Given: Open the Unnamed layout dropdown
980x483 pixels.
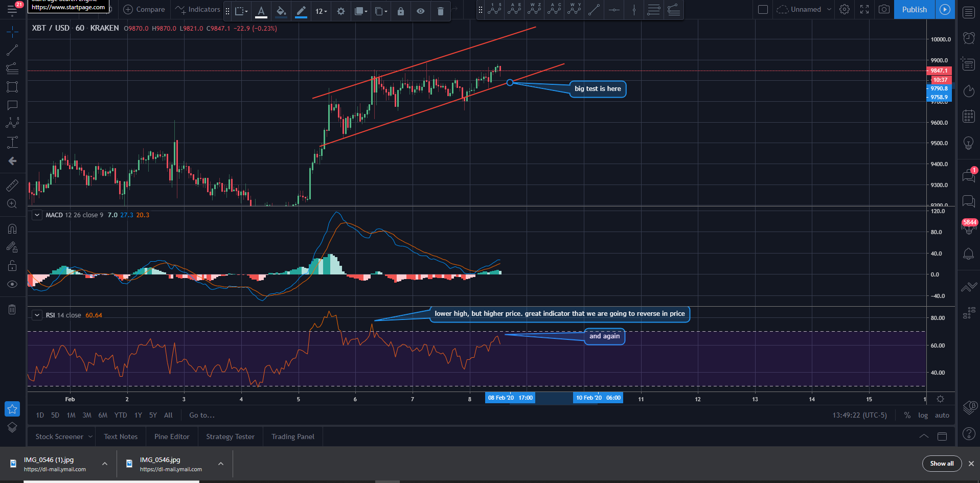Looking at the screenshot, I should click(x=804, y=9).
